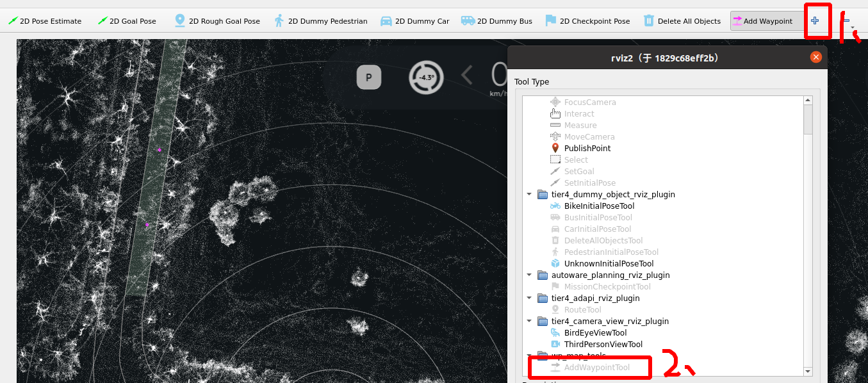Select ThirdPersonViewTool entry
This screenshot has height=383, width=868.
point(596,345)
